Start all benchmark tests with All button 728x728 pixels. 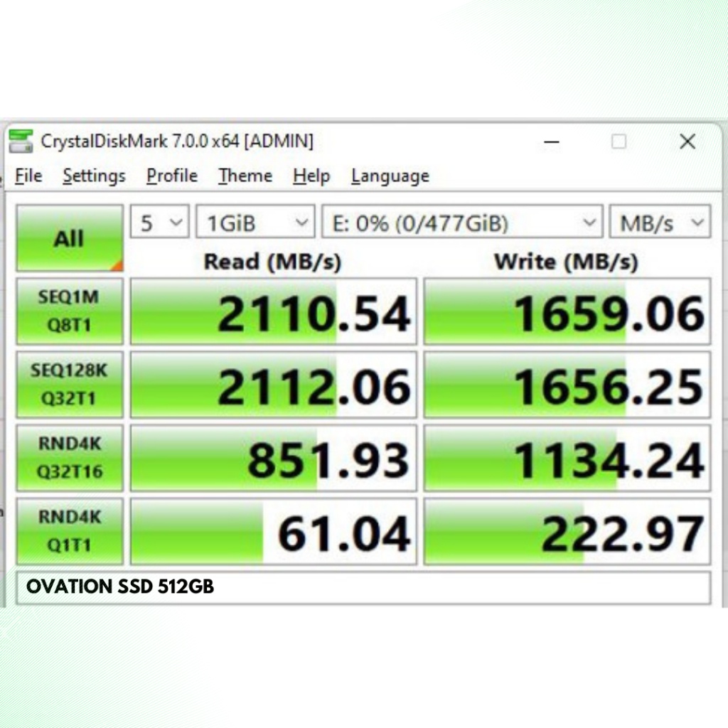tap(68, 237)
